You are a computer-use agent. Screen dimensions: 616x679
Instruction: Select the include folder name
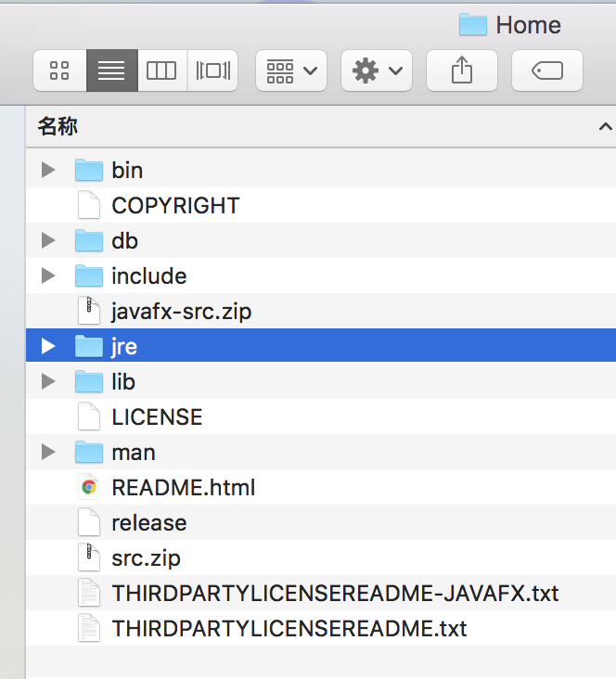point(149,275)
